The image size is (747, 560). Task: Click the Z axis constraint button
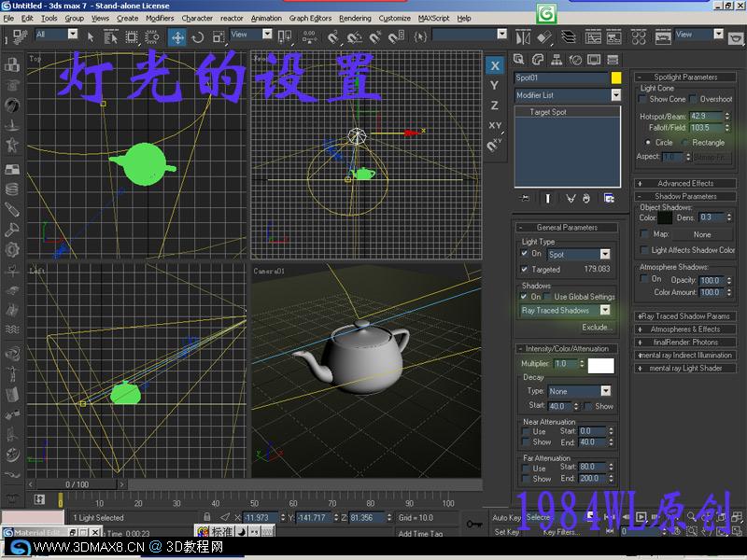click(x=495, y=105)
